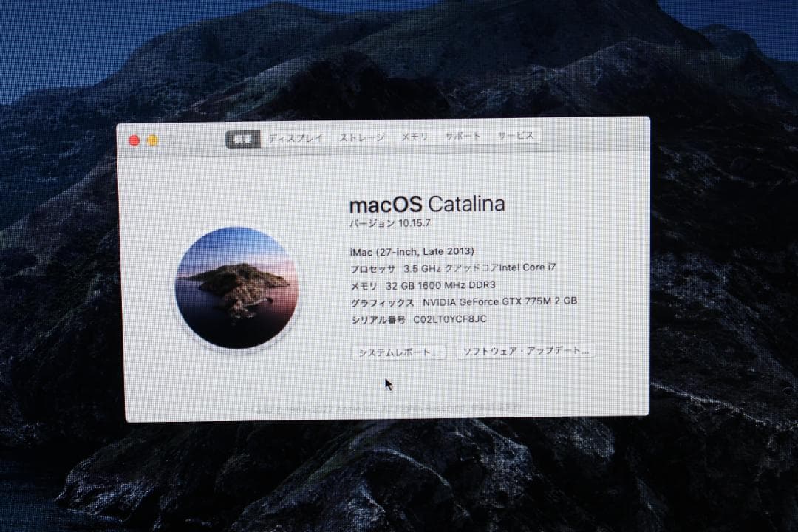This screenshot has height=532, width=798.
Task: Launch ソフトウェア・アップデート (Software Update)
Action: pyautogui.click(x=525, y=351)
